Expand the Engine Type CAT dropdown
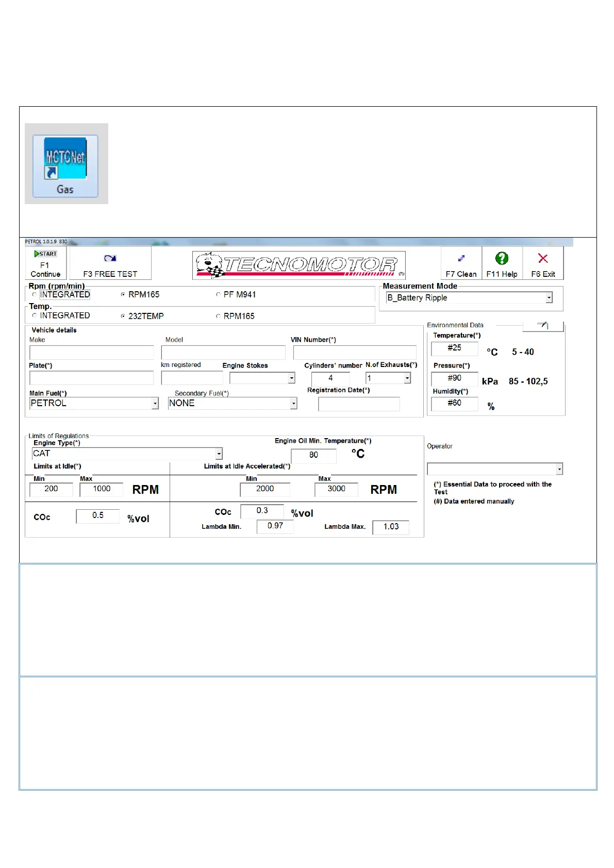This screenshot has width=614, height=868. click(219, 454)
